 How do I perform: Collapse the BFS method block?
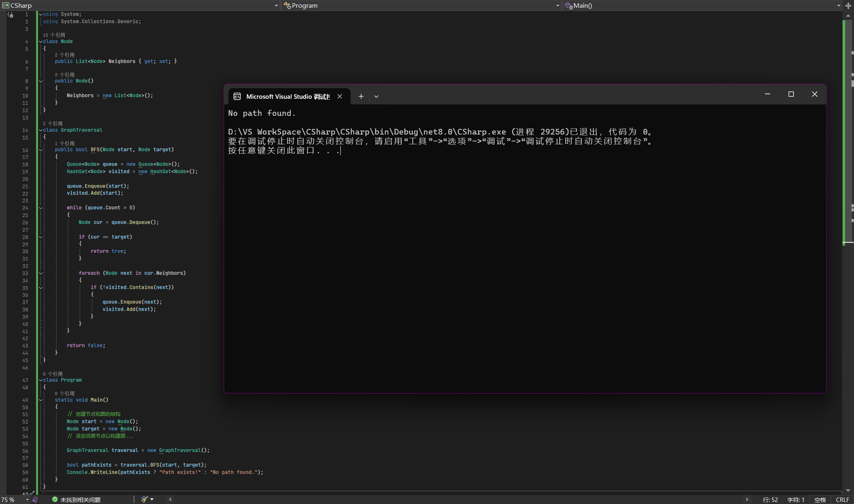[x=41, y=150]
